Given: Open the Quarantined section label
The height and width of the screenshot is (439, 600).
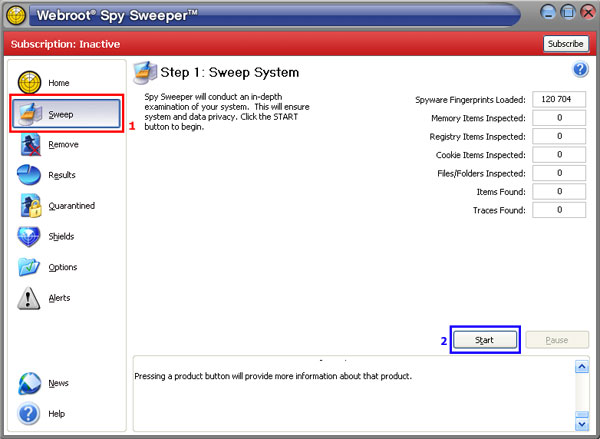Looking at the screenshot, I should [x=72, y=206].
